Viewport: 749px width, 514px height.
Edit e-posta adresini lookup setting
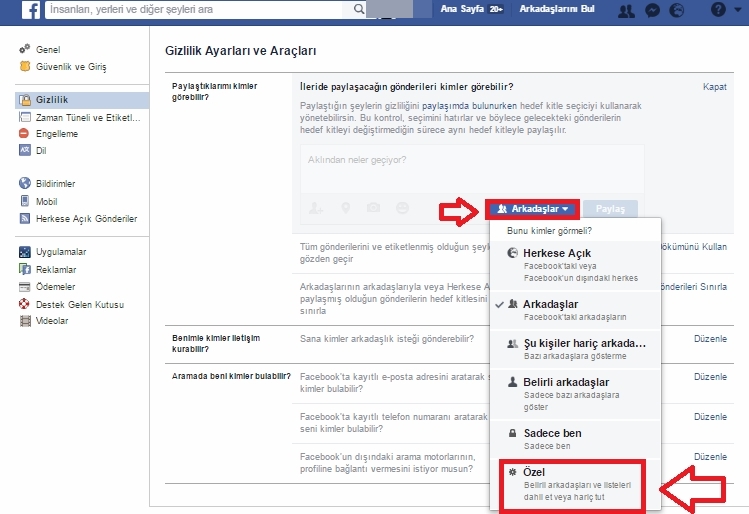(x=710, y=377)
